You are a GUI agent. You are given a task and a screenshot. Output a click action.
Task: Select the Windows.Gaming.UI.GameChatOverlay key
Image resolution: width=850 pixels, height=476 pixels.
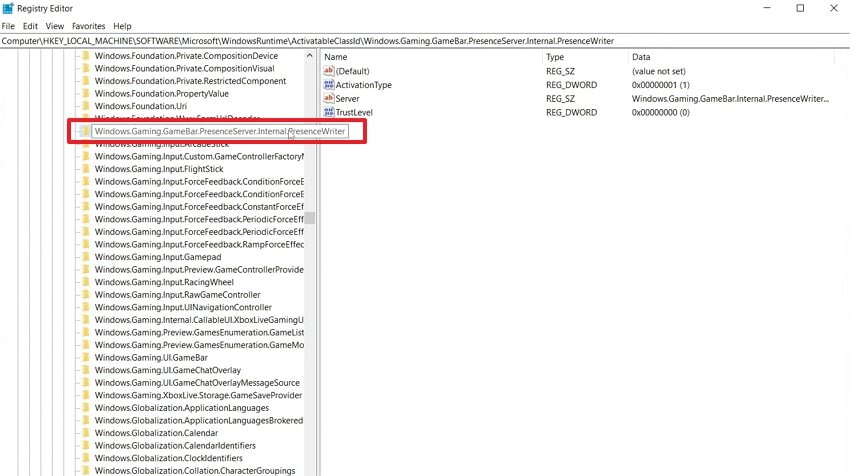point(168,370)
